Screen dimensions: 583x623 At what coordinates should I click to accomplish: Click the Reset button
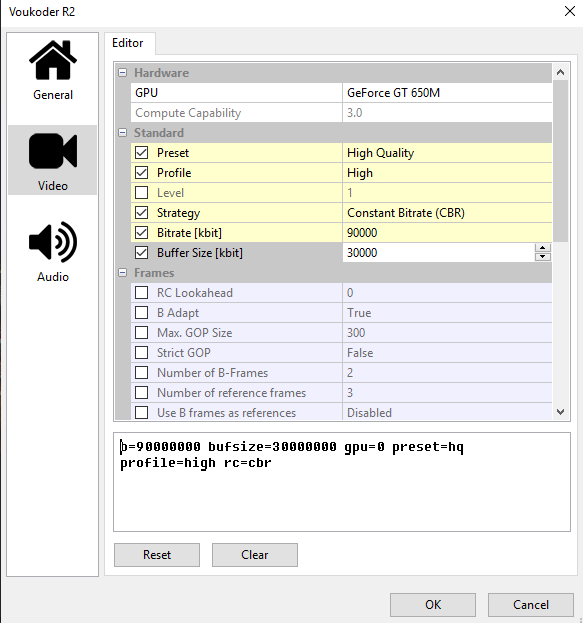click(x=157, y=555)
